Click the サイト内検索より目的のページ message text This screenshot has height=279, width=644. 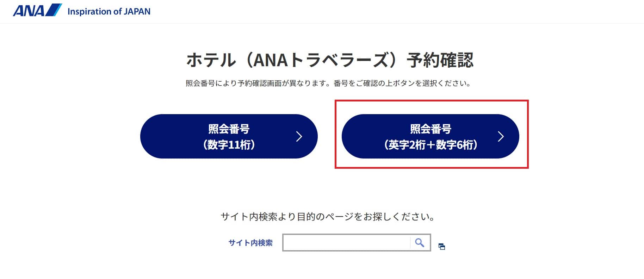pos(328,216)
